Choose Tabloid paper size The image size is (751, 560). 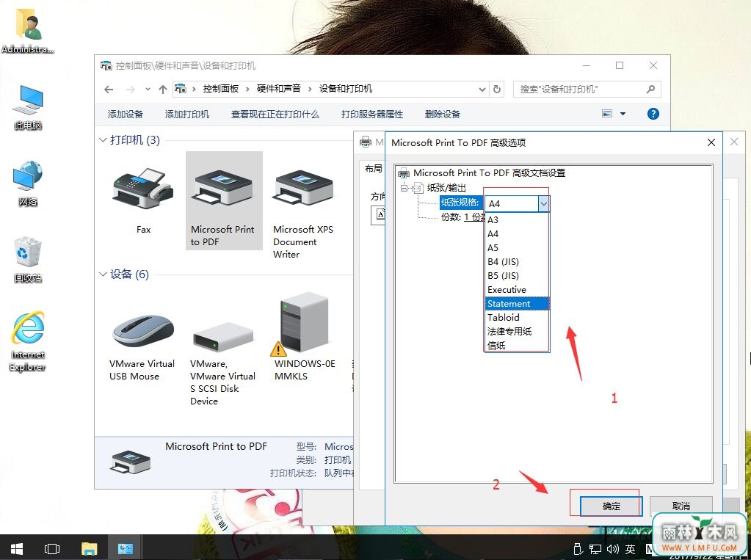[x=517, y=317]
